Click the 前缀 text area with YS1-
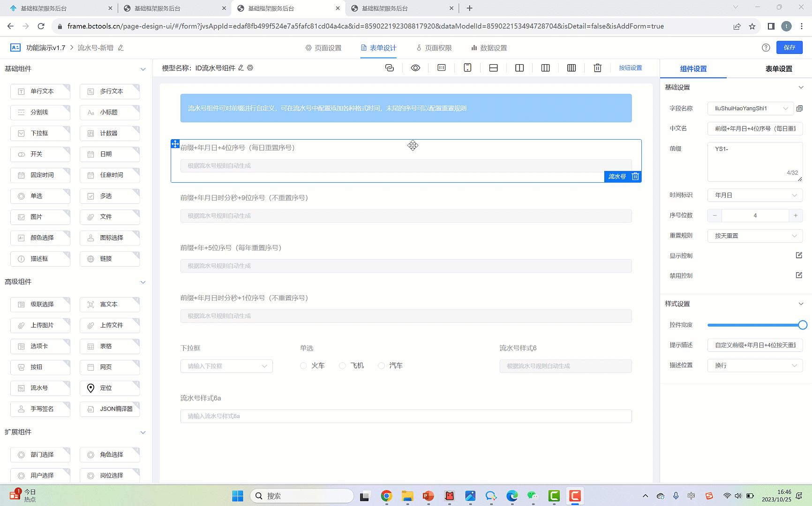Image resolution: width=812 pixels, height=506 pixels. [755, 162]
